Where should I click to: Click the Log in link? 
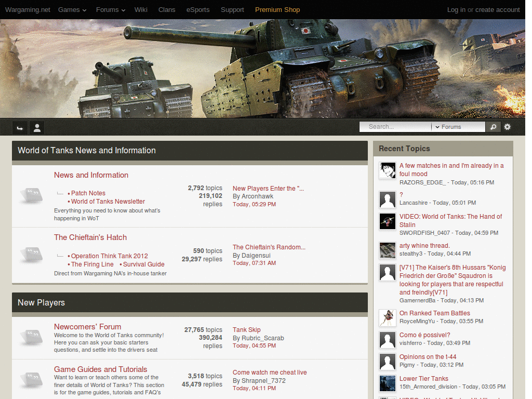click(456, 10)
